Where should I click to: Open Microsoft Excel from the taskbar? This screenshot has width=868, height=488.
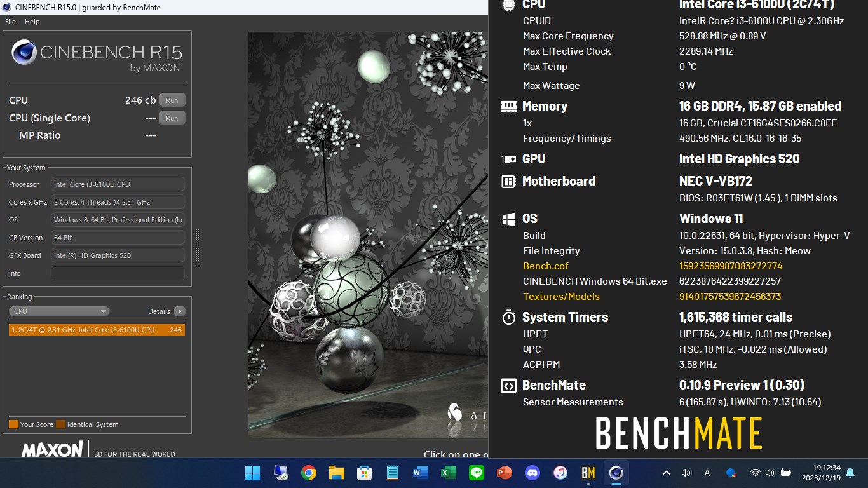click(x=448, y=473)
